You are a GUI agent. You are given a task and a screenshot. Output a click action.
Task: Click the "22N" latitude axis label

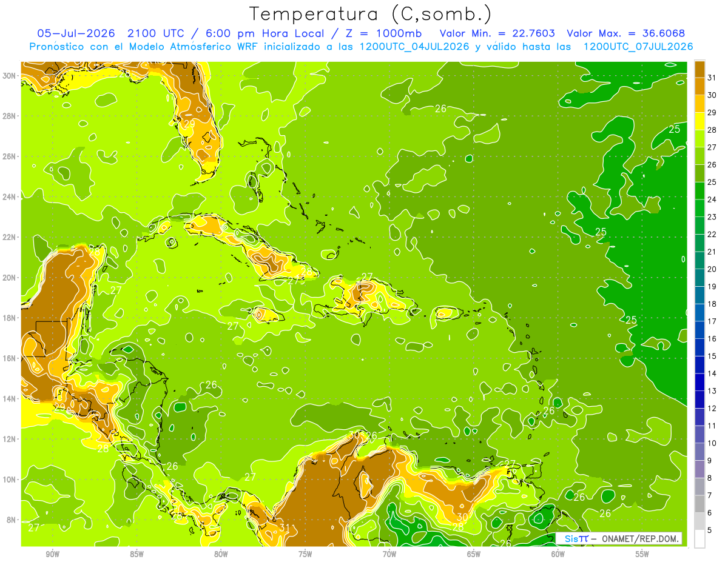9,237
